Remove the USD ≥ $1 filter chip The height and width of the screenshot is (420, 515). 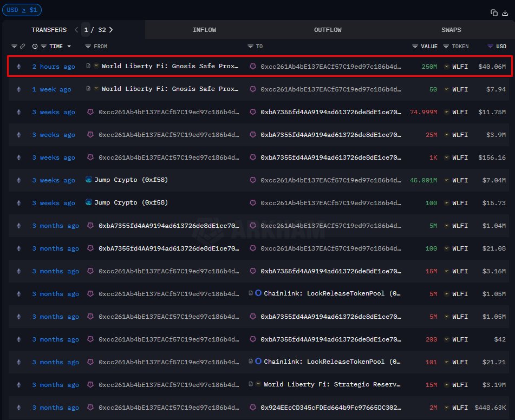pos(22,10)
